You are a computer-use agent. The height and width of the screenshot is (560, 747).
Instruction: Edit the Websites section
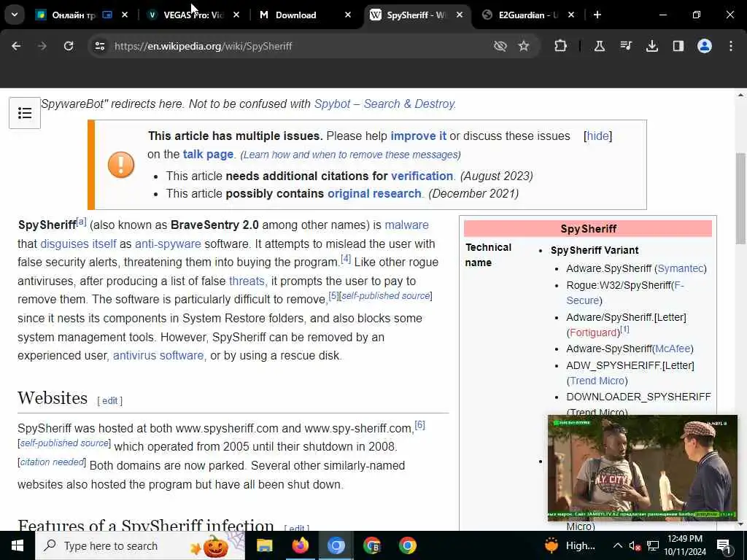coord(109,400)
